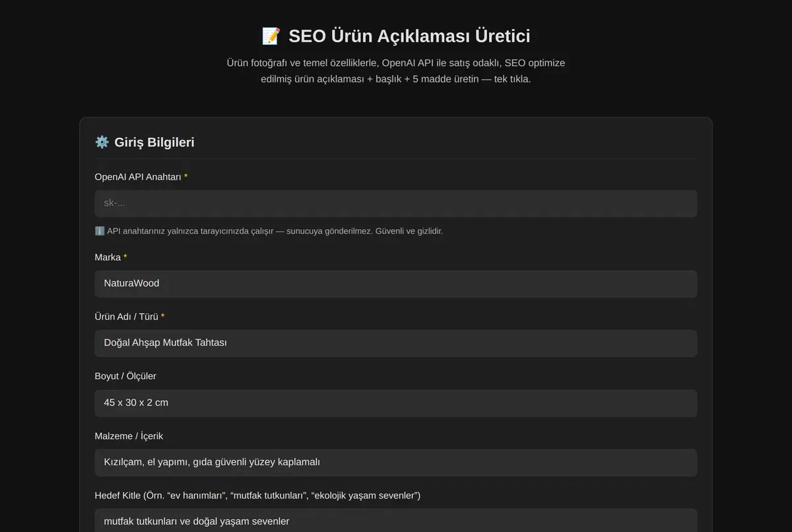
Task: Click the info icon before API key note
Action: pyautogui.click(x=100, y=231)
